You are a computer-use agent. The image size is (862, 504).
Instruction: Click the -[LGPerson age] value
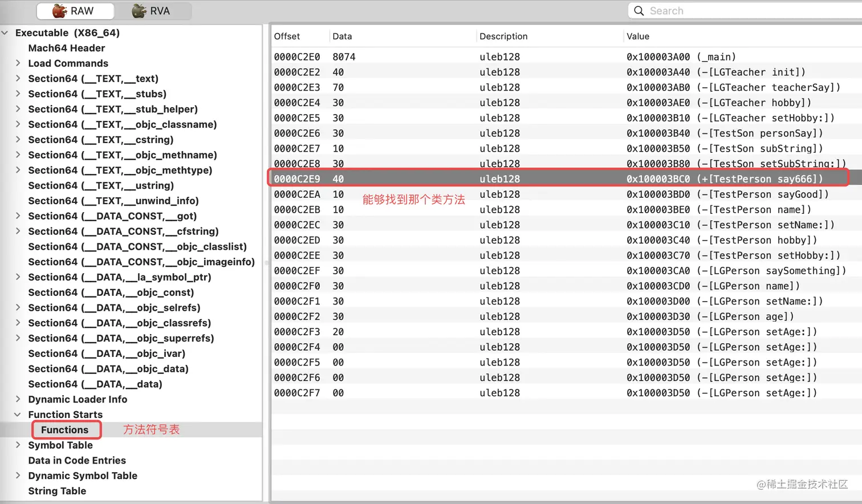coord(710,316)
